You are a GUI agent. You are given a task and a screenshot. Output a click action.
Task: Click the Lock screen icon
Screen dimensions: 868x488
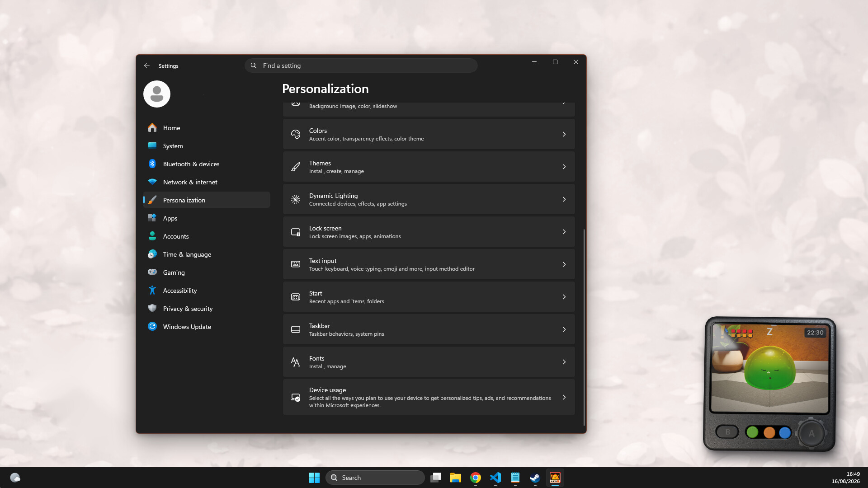(x=296, y=232)
